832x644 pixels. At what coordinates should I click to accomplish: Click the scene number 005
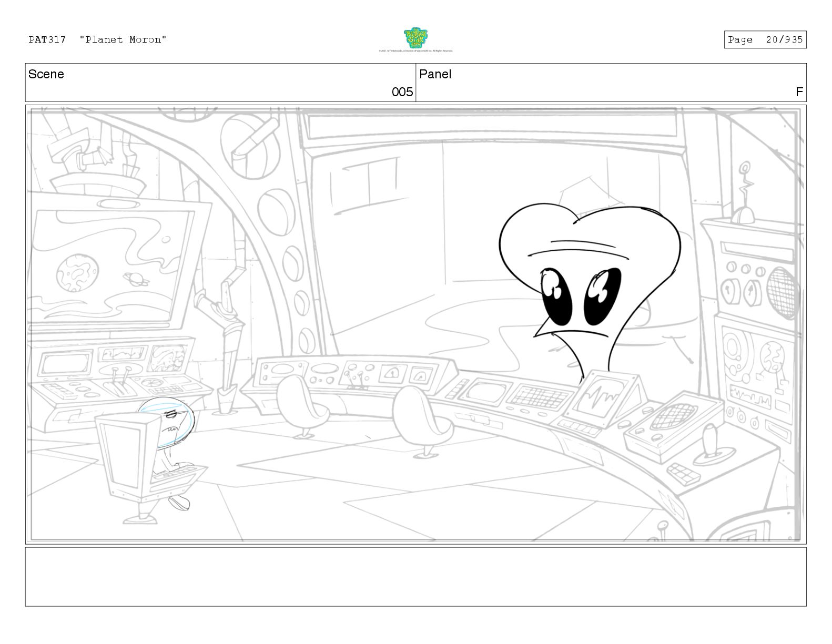coord(402,92)
